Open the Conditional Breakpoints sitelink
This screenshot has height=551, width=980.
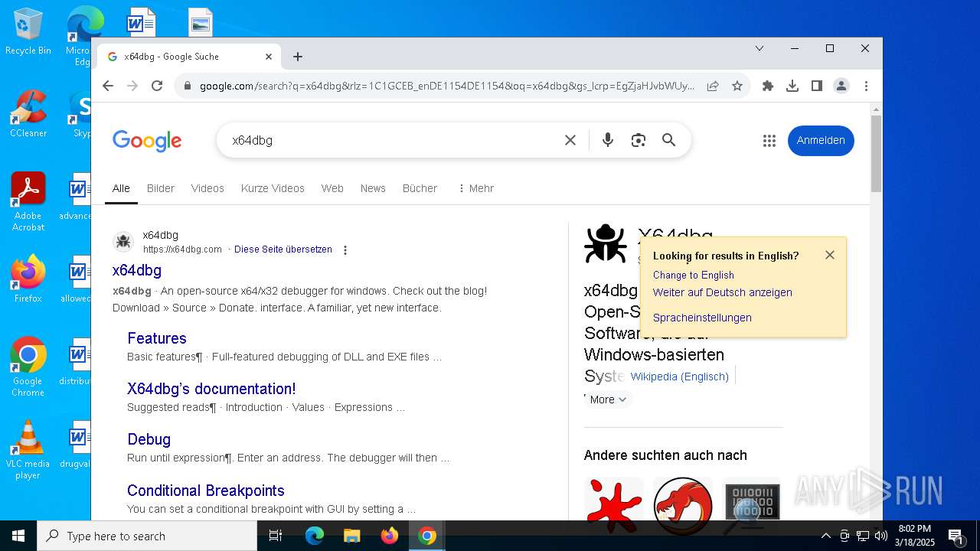(206, 491)
